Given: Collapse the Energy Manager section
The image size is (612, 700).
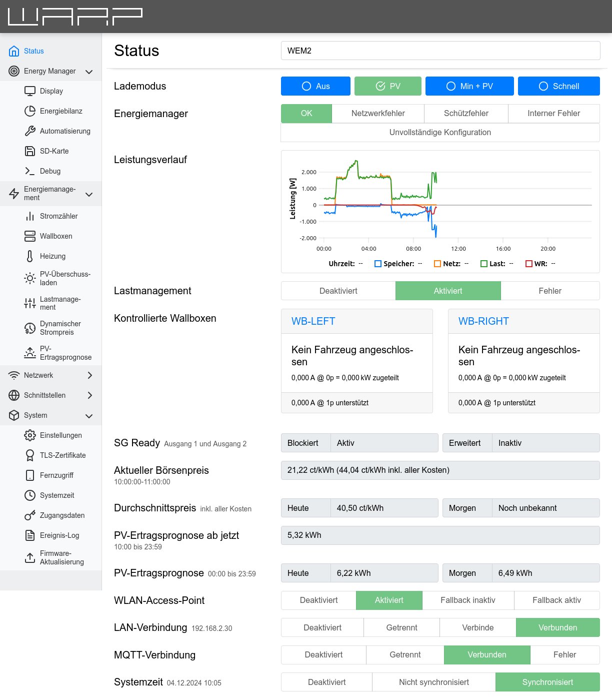Looking at the screenshot, I should (x=89, y=71).
